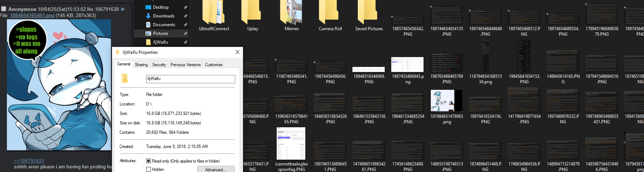This screenshot has height=172, width=644.
Task: Click the XjWaifu folder name field
Action: tap(191, 79)
